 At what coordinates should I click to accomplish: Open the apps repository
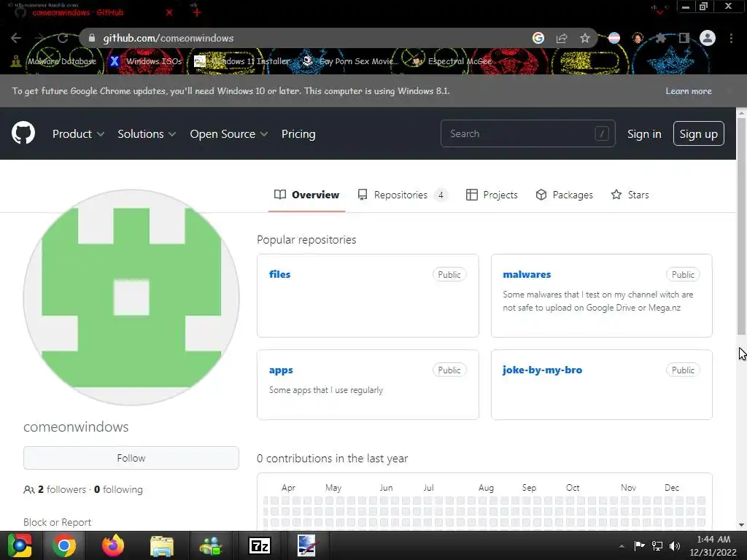pos(281,370)
